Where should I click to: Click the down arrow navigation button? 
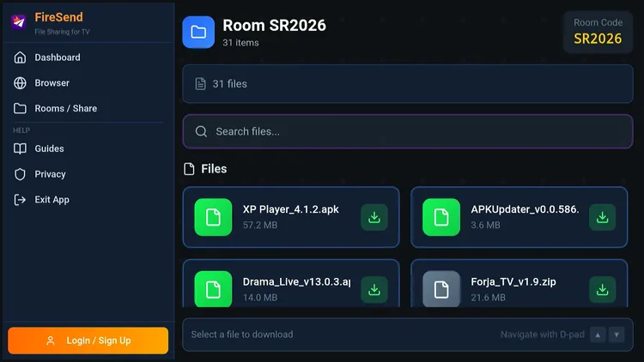[617, 335]
